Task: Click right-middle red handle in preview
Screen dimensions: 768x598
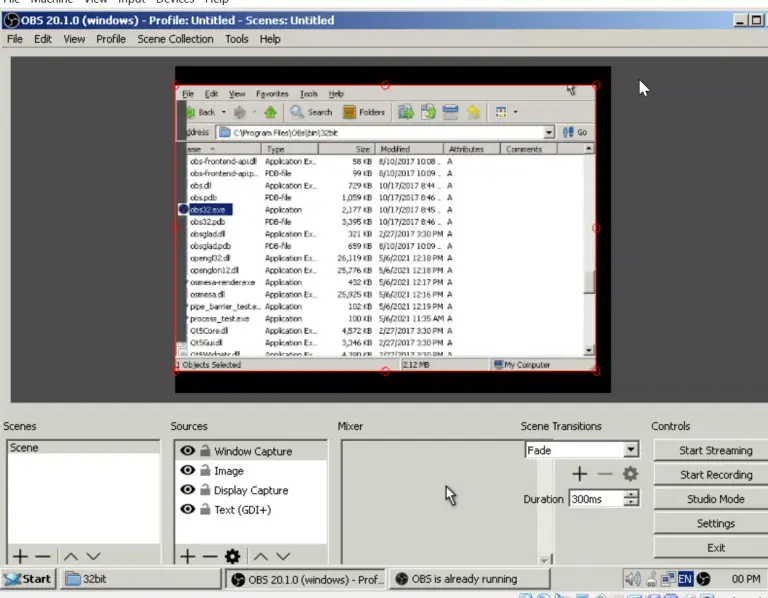Action: click(x=596, y=228)
